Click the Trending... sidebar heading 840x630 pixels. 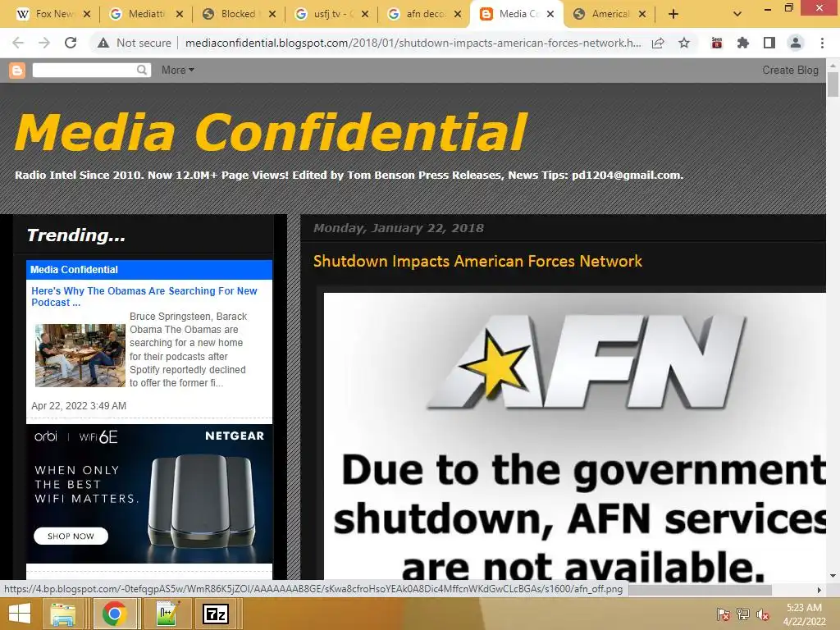76,235
